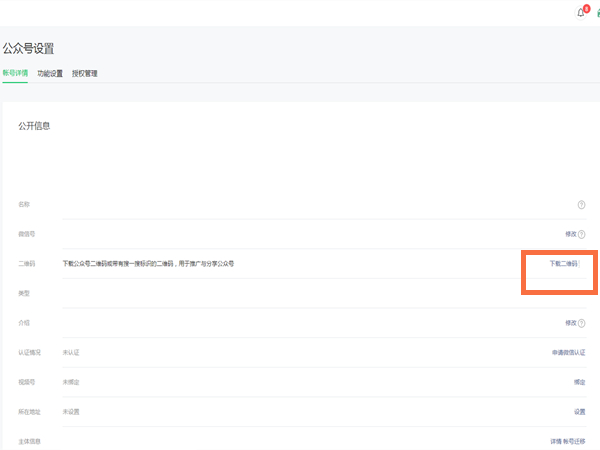Click the help icon beside 介绍 修改
600x450 pixels.
point(581,323)
